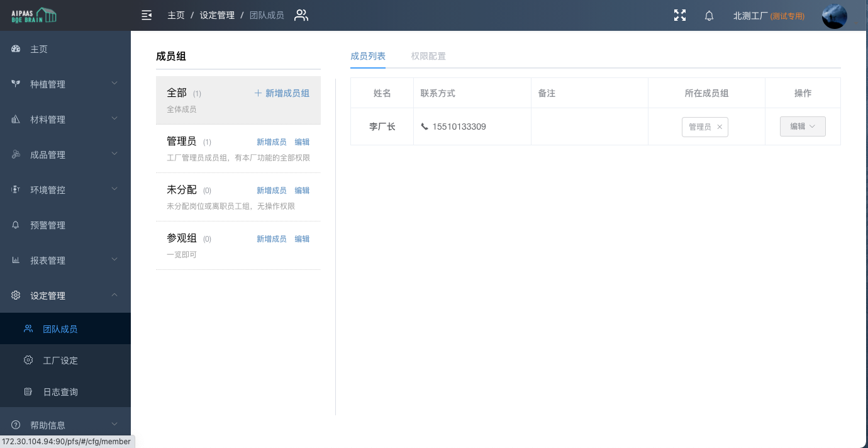Viewport: 868px width, 448px height.
Task: Select the 参观组 member group row
Action: (x=238, y=246)
